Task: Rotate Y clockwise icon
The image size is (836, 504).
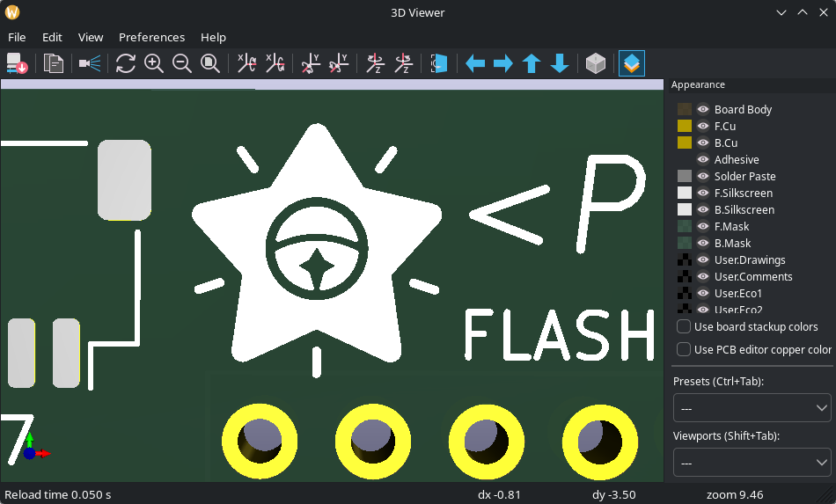Action: click(311, 63)
